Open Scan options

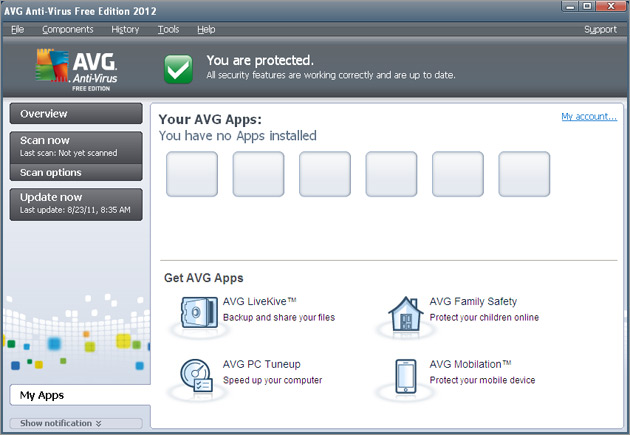coord(76,172)
